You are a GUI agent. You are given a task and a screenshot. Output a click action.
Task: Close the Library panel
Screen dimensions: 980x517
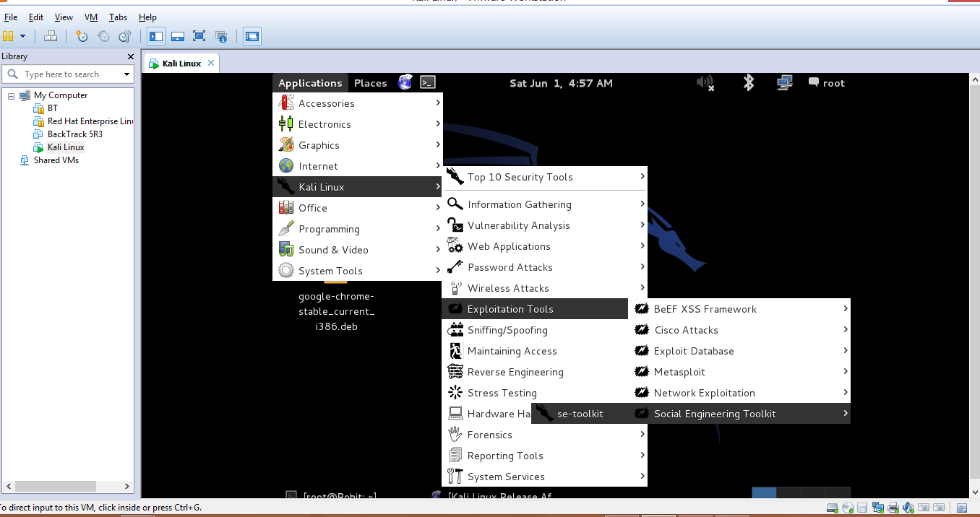130,56
